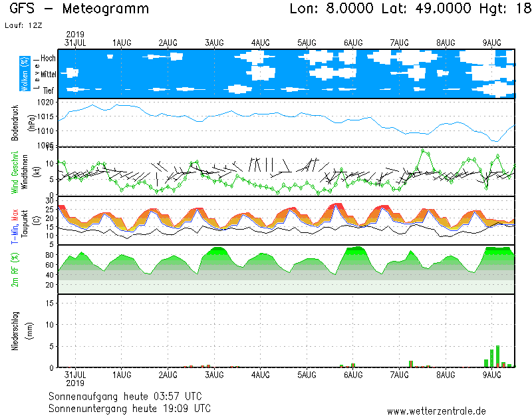Image resolution: width=532 pixels, height=416 pixels.
Task: Select the 5AUG marker on top time axis
Action: pos(307,43)
